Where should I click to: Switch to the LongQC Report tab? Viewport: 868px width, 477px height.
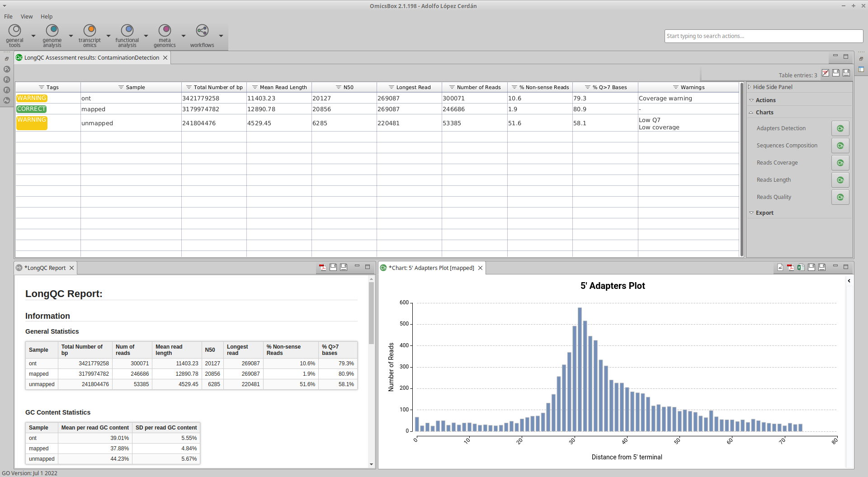pyautogui.click(x=45, y=268)
